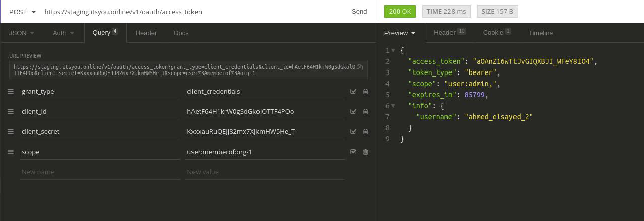The width and height of the screenshot is (644, 221).
Task: Edit the client_secret value field
Action: pos(265,131)
